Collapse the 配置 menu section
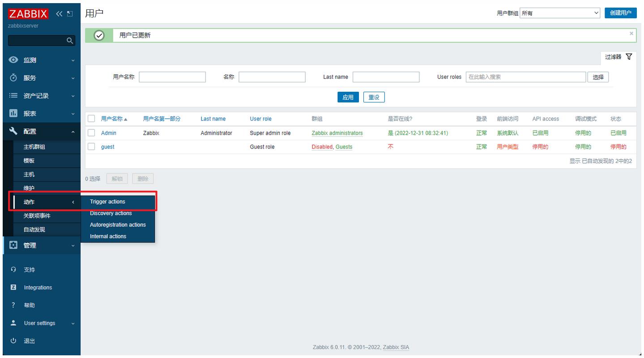Viewport: 644px width, 358px height. tap(73, 132)
